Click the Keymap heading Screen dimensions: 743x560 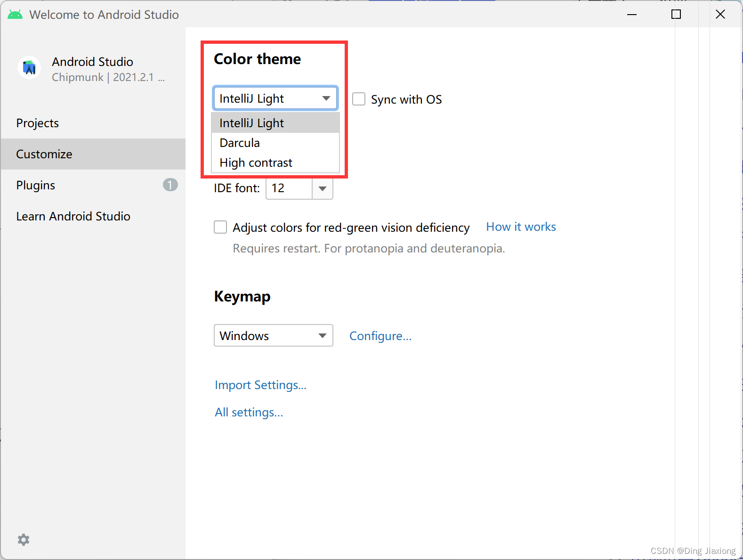tap(242, 297)
